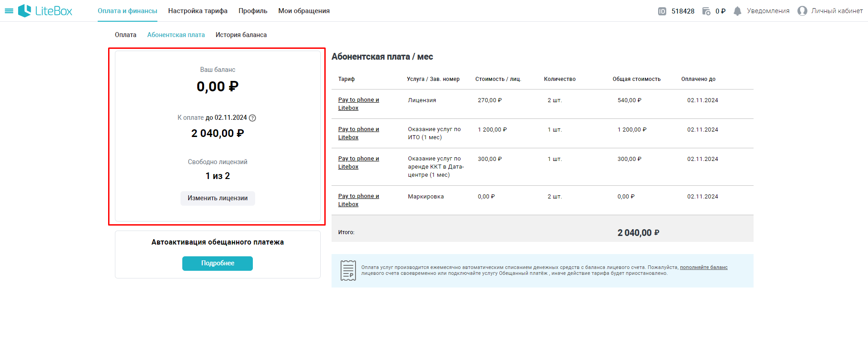Click the Общая стоимость column header
868x363 pixels.
pos(636,79)
